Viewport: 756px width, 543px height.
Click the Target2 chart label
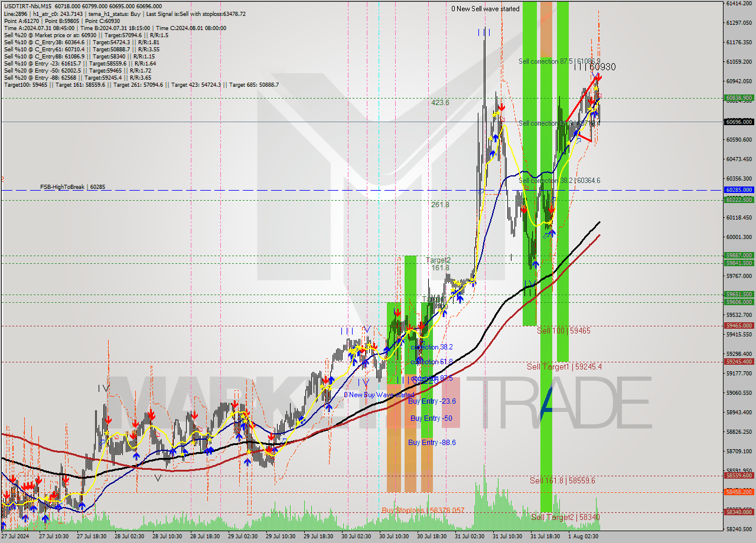438,260
